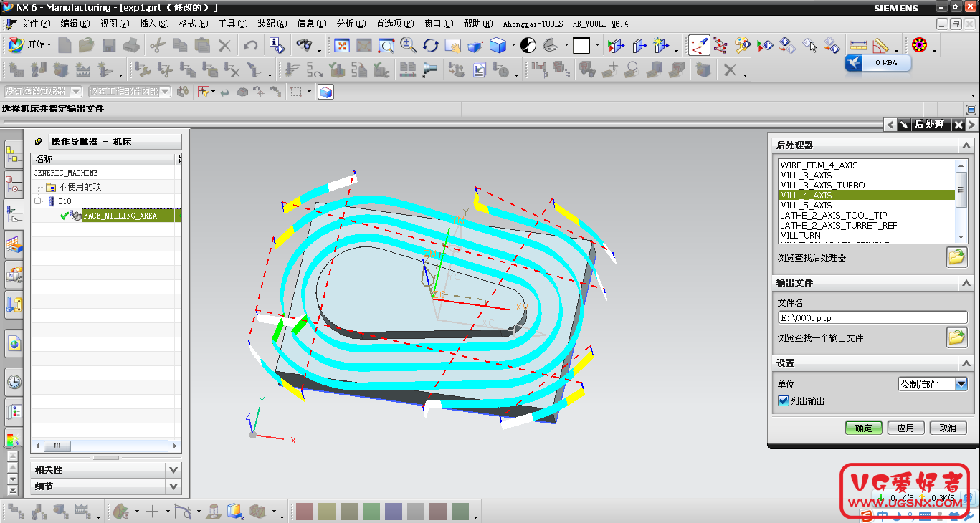The width and height of the screenshot is (980, 523).
Task: Click the 取消 cancel button
Action: coord(948,428)
